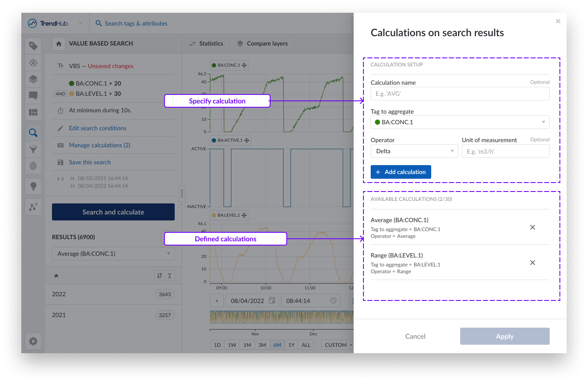Delete the Range (BA:LEVEL.1) calculation
The height and width of the screenshot is (383, 588).
[532, 263]
